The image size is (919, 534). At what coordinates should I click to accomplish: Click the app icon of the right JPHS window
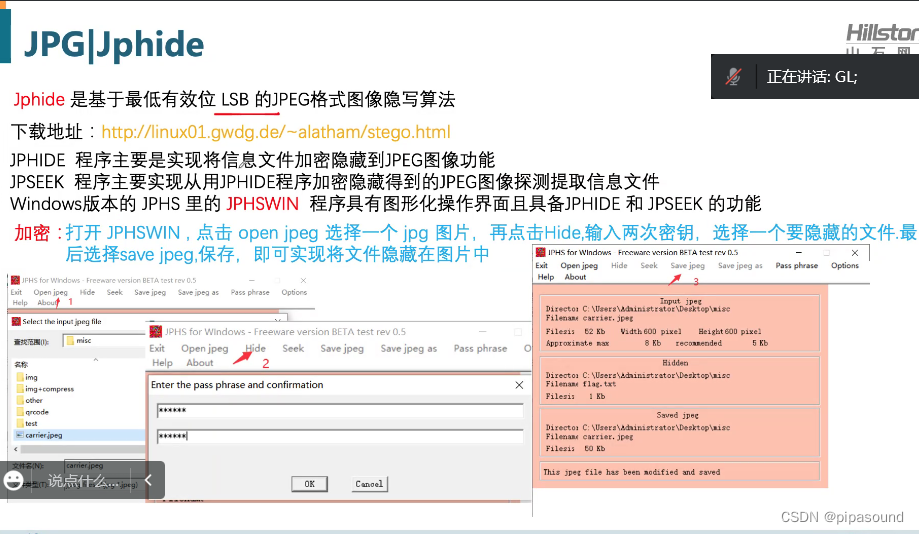coord(541,252)
